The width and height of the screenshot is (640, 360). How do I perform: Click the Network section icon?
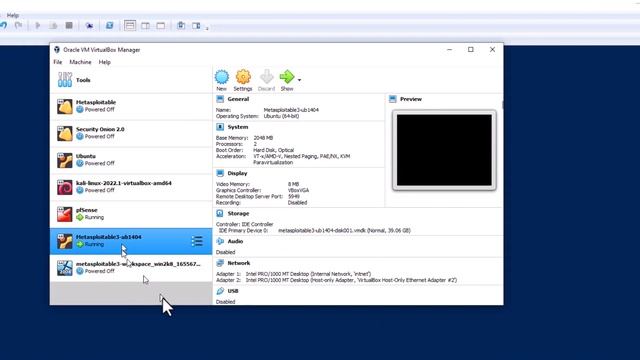(x=220, y=263)
